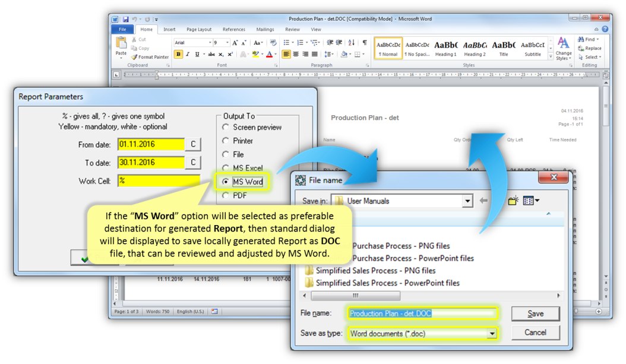This screenshot has width=626, height=364.
Task: Click the Word Help question mark icon
Action: coord(605,29)
